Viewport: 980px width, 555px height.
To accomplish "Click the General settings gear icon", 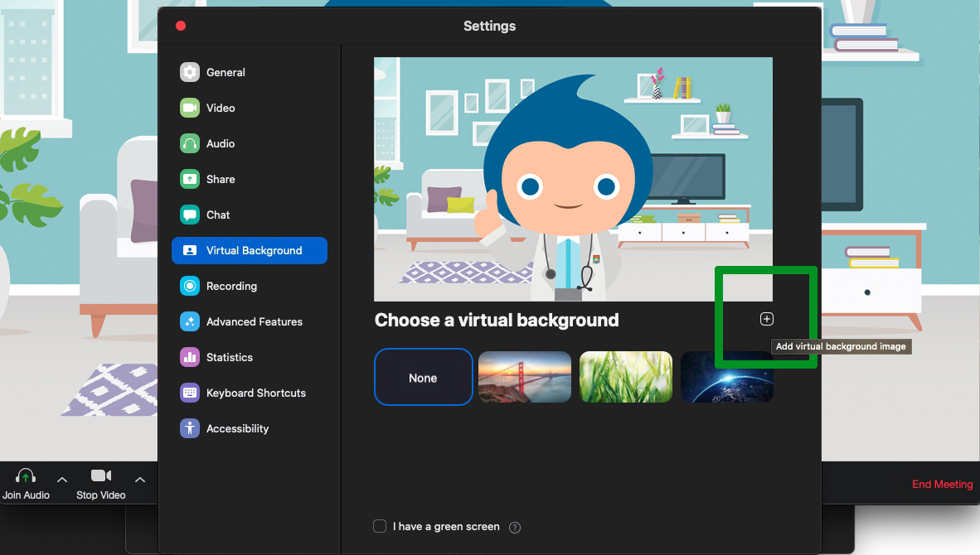I will (190, 72).
